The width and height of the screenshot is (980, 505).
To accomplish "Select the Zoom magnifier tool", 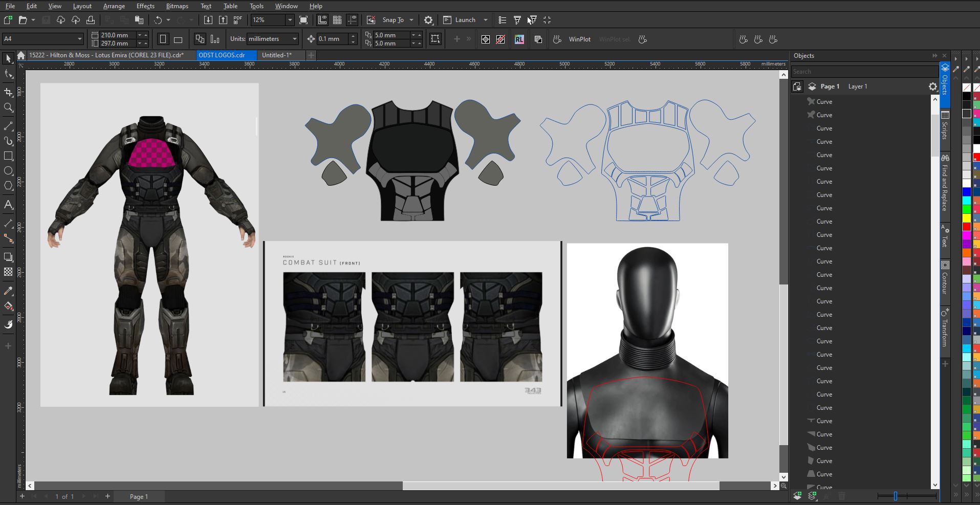I will [8, 107].
